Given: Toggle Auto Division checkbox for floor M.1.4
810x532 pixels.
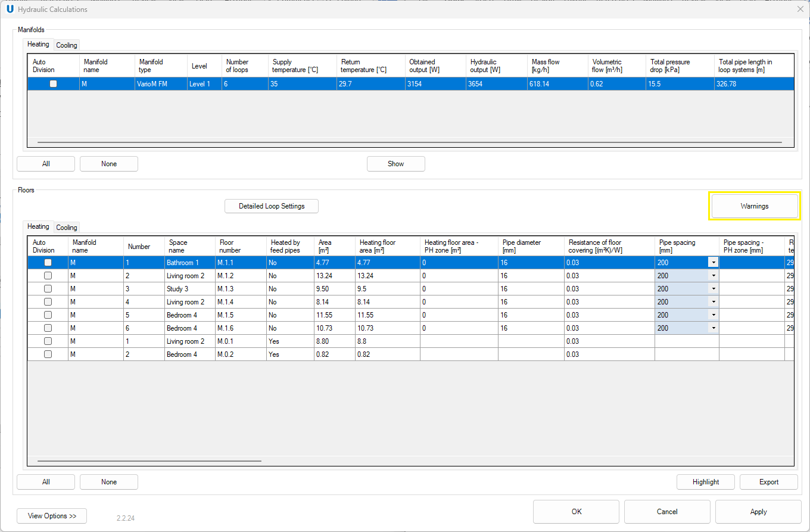Looking at the screenshot, I should pos(48,302).
